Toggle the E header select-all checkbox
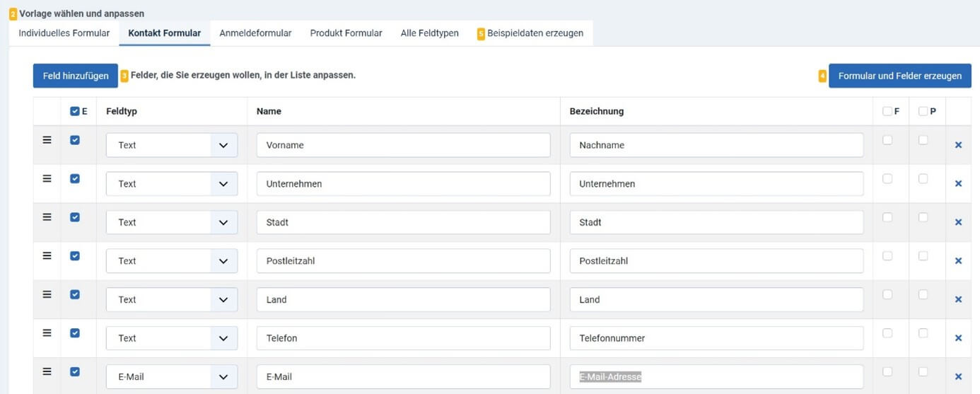 75,111
